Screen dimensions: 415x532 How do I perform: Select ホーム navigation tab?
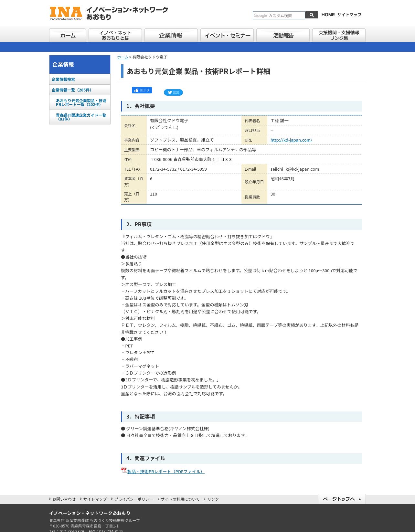pos(68,35)
